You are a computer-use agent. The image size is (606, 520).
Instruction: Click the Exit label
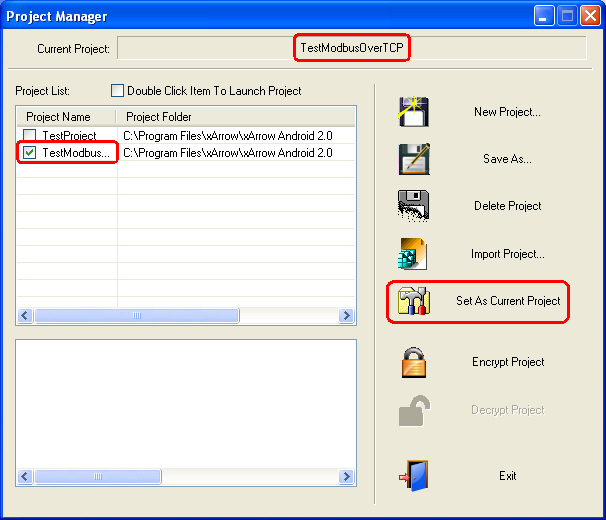click(x=507, y=476)
